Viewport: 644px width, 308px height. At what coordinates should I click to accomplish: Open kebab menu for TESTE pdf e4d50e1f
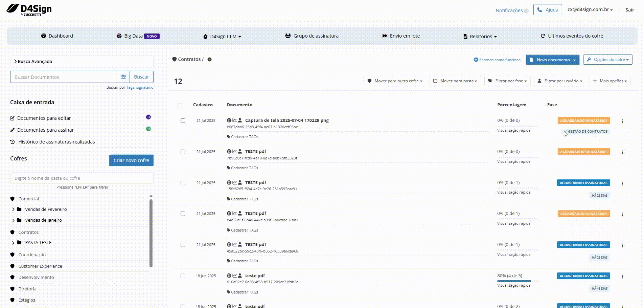[x=622, y=214]
